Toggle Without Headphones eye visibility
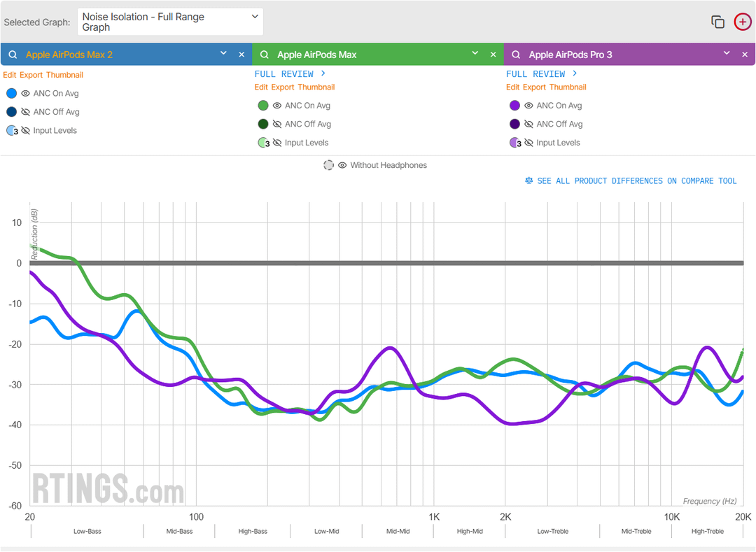This screenshot has height=552, width=756. [x=342, y=165]
